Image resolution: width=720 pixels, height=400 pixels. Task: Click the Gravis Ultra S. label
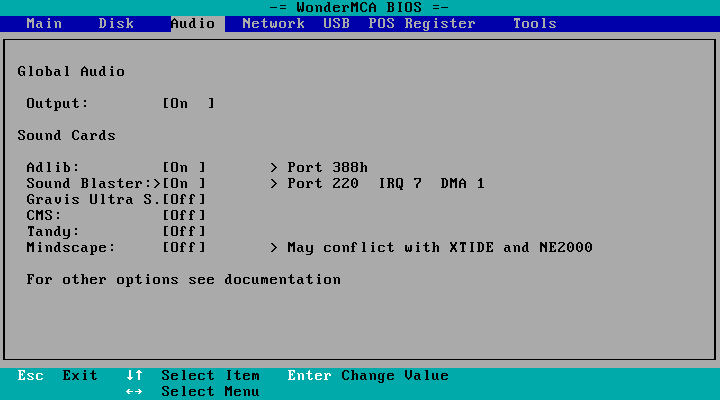click(93, 199)
